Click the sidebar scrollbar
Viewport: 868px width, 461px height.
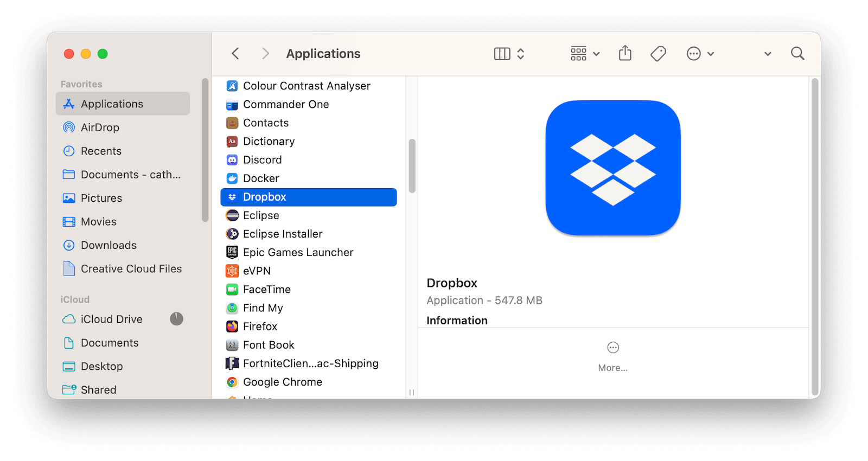(x=205, y=150)
